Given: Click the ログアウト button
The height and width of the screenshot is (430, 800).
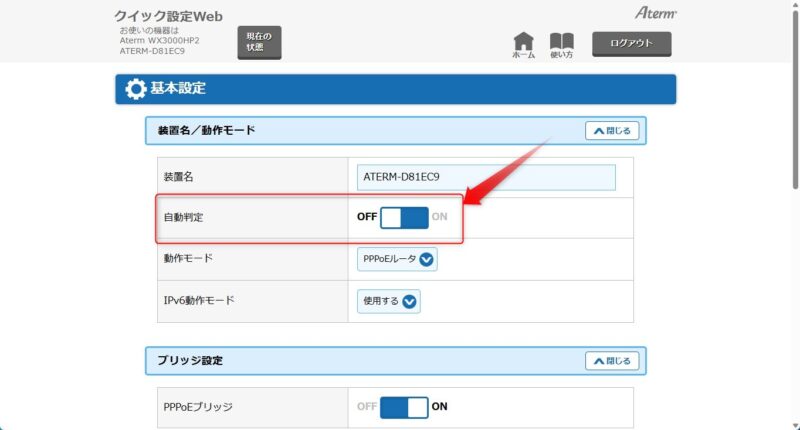Looking at the screenshot, I should (x=631, y=44).
